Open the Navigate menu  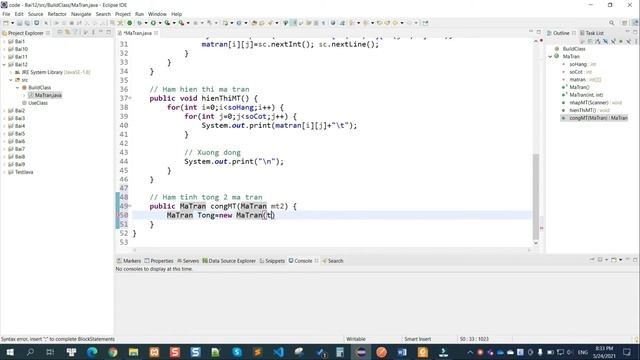[81, 14]
